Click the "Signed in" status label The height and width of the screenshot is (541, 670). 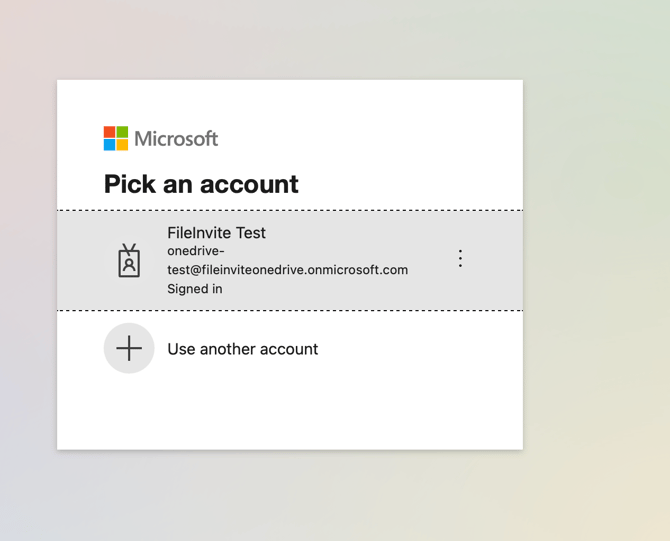pyautogui.click(x=195, y=289)
